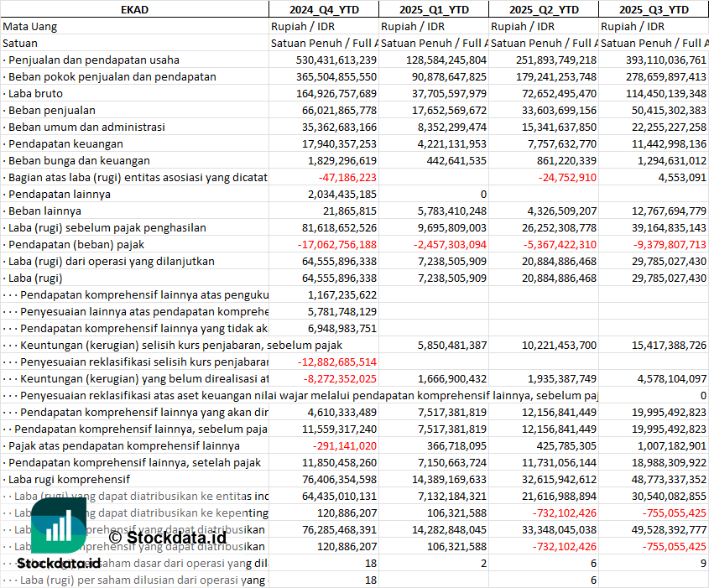Select the red value -47,186,223

click(347, 177)
